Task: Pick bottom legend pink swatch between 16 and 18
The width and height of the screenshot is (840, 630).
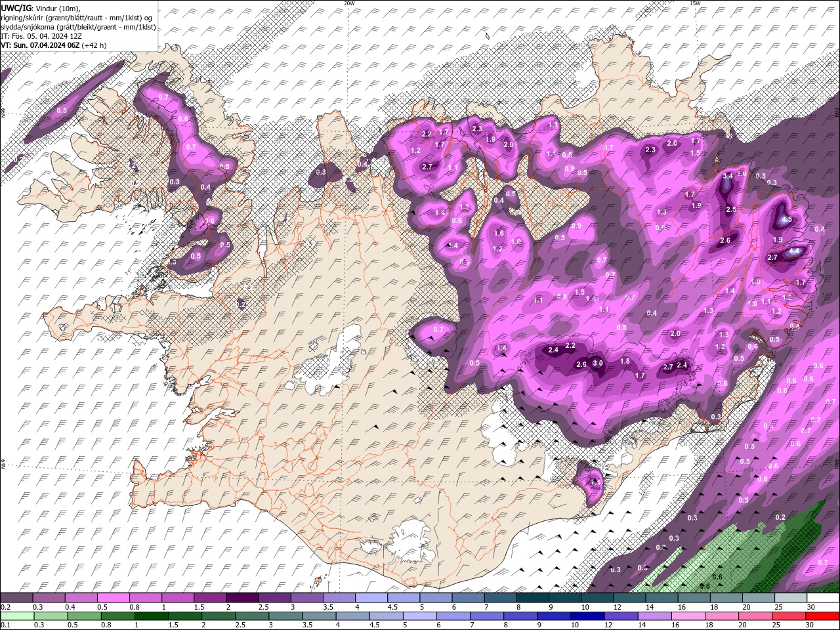Action: 686,616
